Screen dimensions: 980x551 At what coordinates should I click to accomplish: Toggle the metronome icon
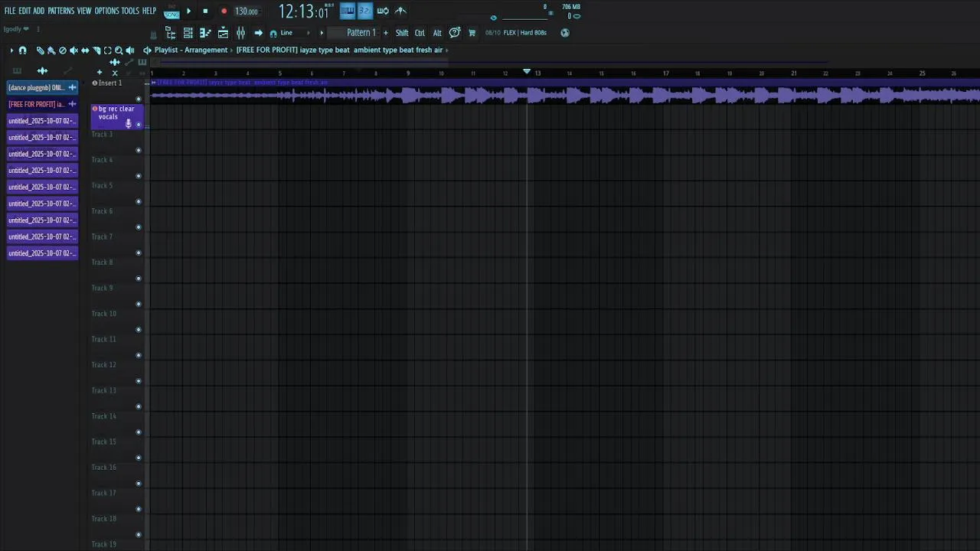point(400,11)
